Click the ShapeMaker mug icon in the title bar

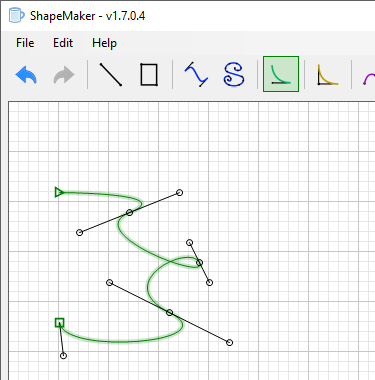point(16,15)
